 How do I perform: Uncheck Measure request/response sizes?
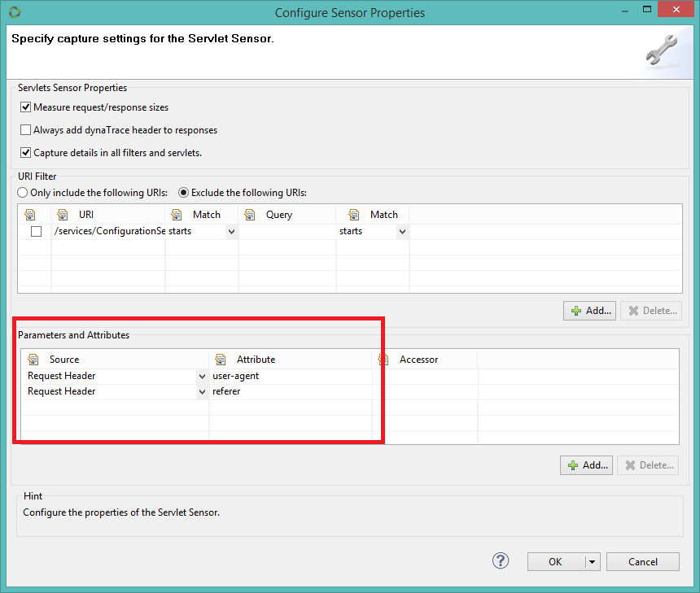coord(25,107)
